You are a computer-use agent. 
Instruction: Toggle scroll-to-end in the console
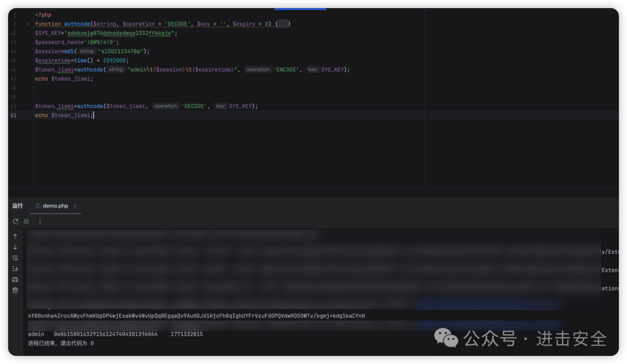15,269
